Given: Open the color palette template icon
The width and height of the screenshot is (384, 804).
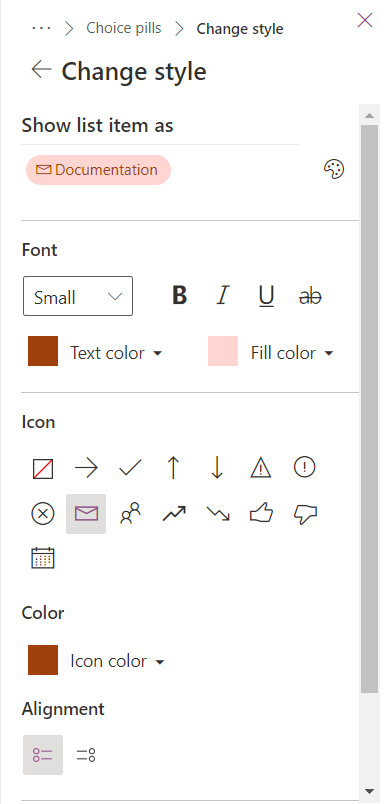Looking at the screenshot, I should (334, 169).
